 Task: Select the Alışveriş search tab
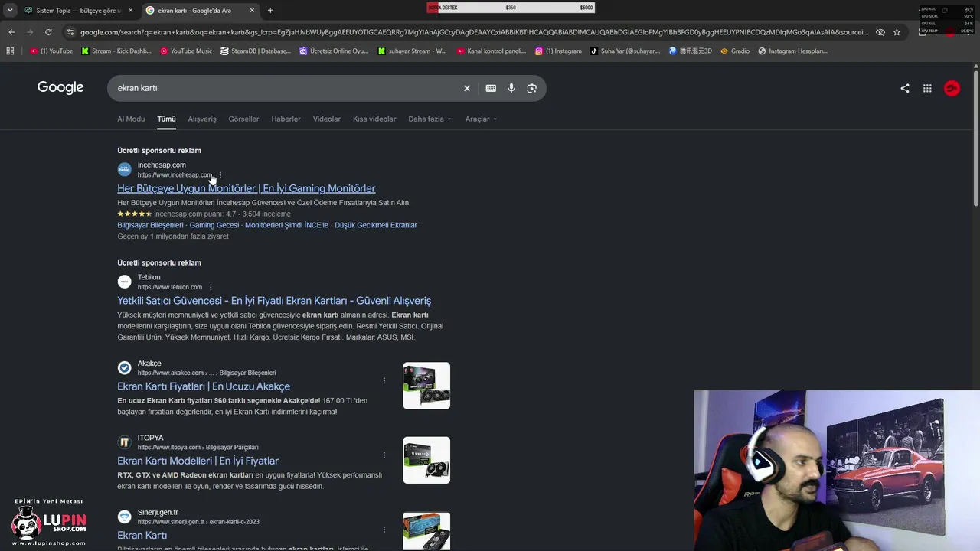[202, 119]
